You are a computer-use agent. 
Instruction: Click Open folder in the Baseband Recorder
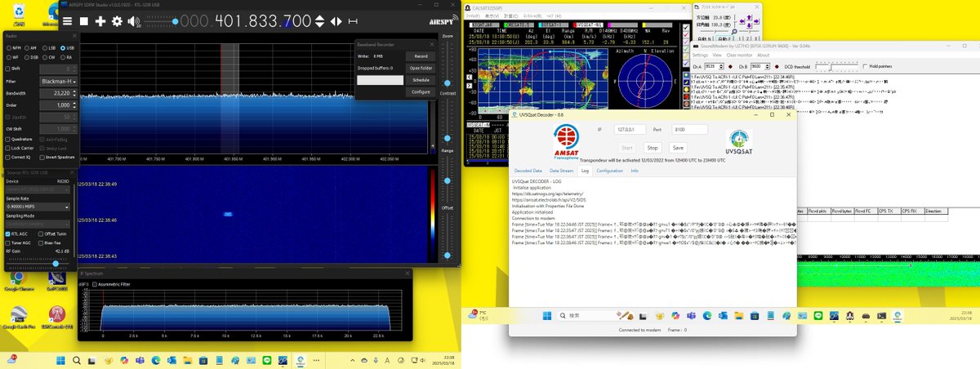421,68
